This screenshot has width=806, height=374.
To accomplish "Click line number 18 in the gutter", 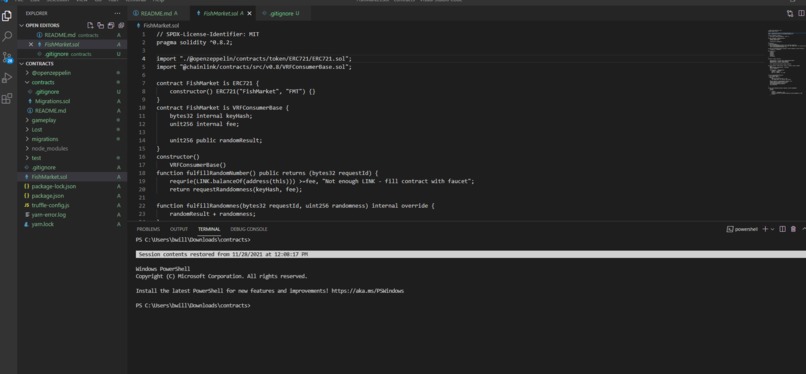I will (143, 173).
